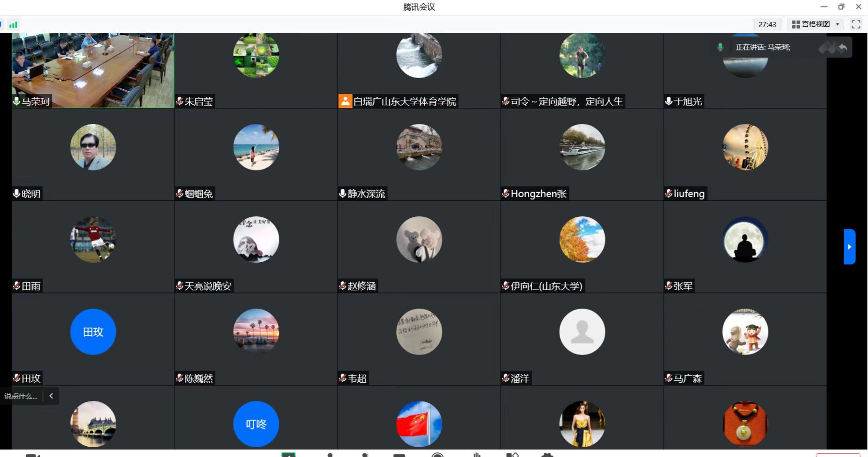Open the settings icon in the bottom toolbar
868x457 pixels.
(548, 454)
